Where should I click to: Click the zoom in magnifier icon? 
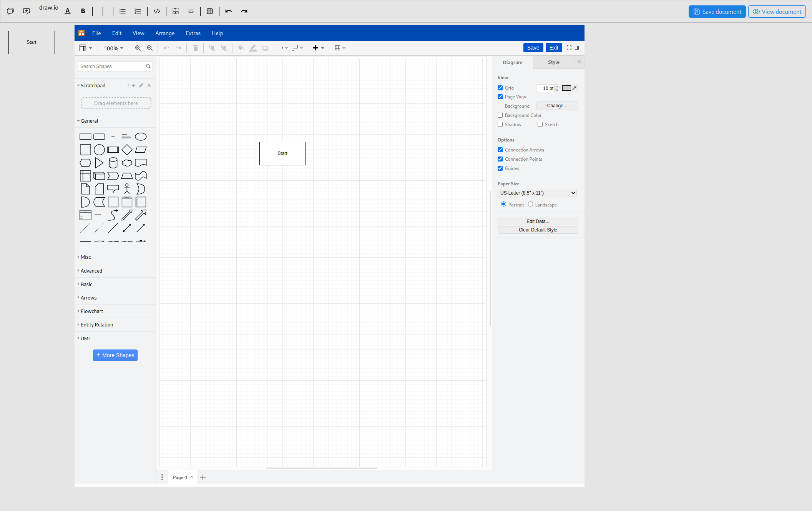(x=138, y=48)
